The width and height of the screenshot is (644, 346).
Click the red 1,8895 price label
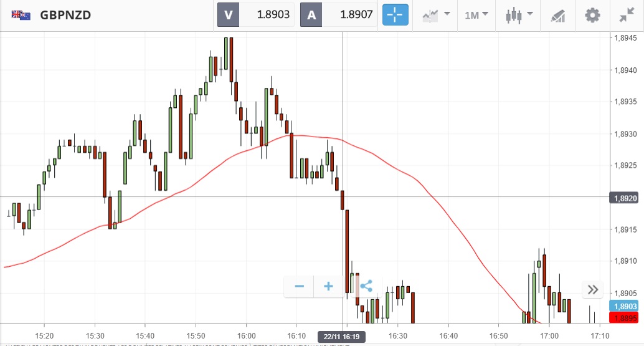click(x=625, y=319)
